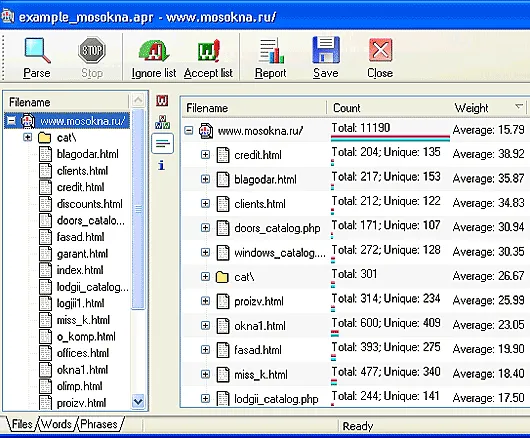
Task: Expand proizv.html row in right pane
Action: pyautogui.click(x=205, y=301)
